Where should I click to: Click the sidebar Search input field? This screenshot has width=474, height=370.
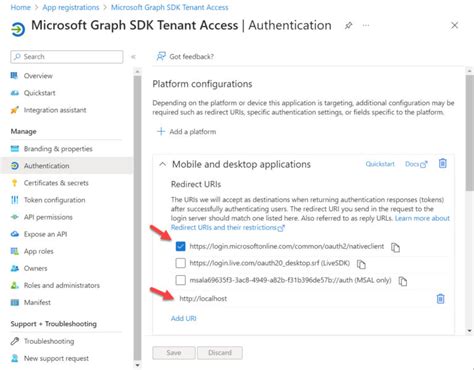(67, 57)
